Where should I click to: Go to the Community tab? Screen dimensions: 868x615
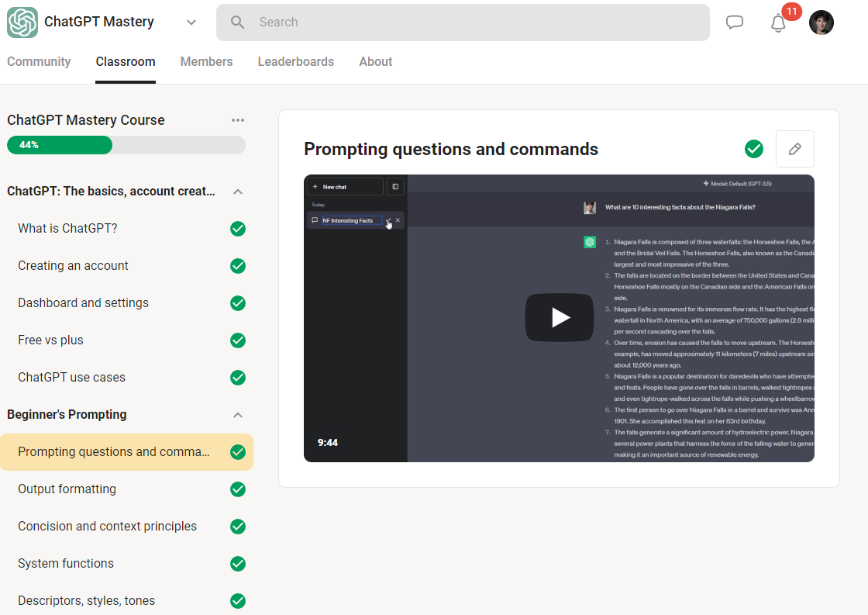[x=39, y=61]
